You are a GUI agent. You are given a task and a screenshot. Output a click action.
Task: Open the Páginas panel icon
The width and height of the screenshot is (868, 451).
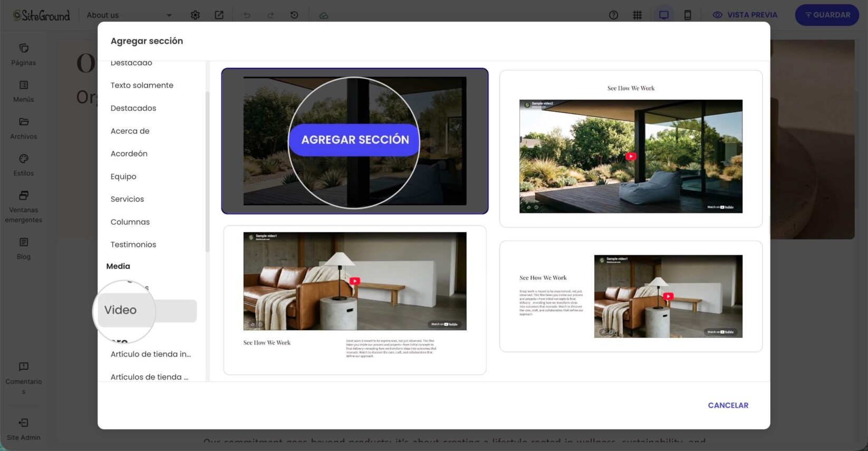point(24,48)
